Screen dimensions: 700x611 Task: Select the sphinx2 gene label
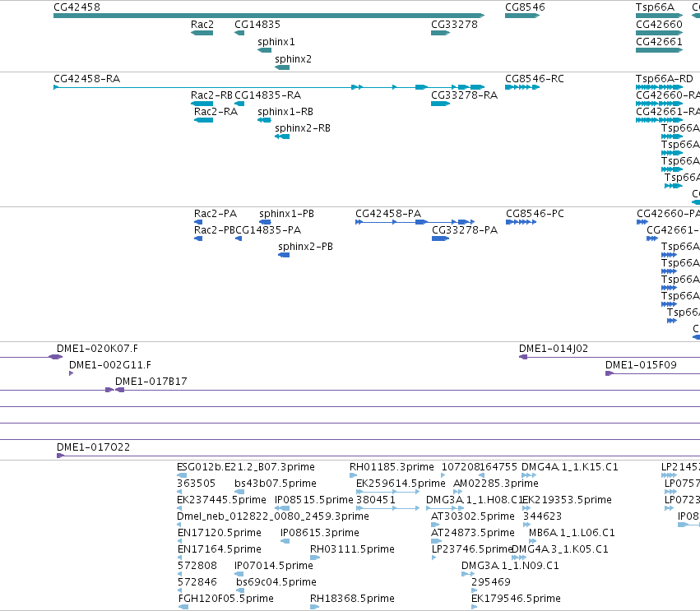[x=293, y=59]
